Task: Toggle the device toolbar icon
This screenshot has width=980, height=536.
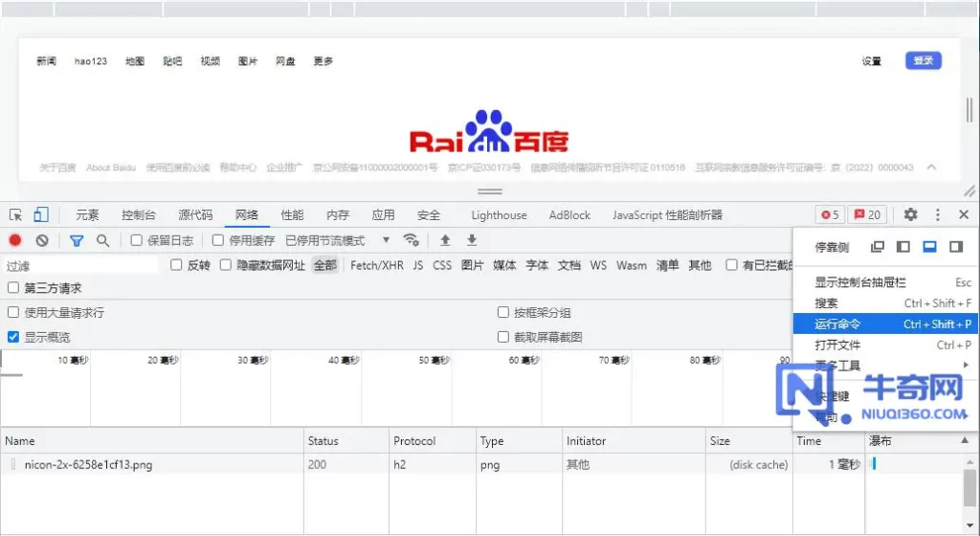Action: 41,215
